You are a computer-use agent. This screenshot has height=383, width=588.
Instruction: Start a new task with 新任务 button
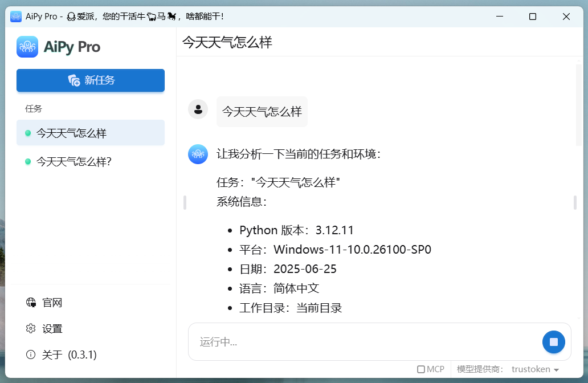coord(91,80)
